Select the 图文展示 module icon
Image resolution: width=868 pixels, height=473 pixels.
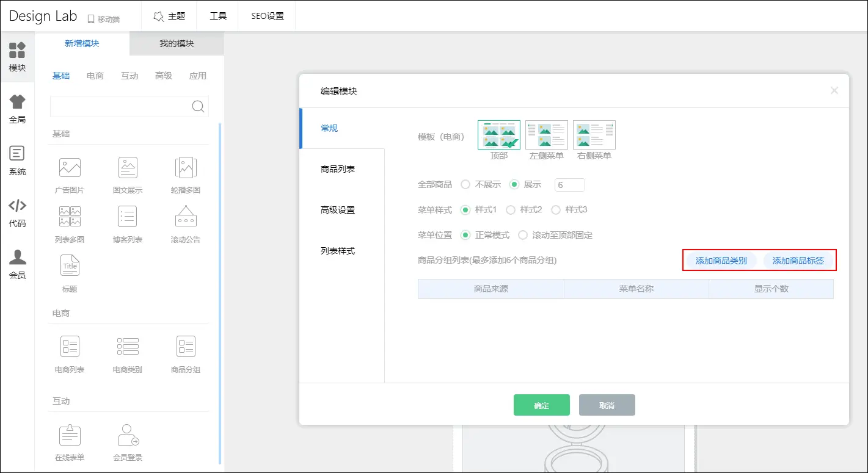tap(128, 168)
